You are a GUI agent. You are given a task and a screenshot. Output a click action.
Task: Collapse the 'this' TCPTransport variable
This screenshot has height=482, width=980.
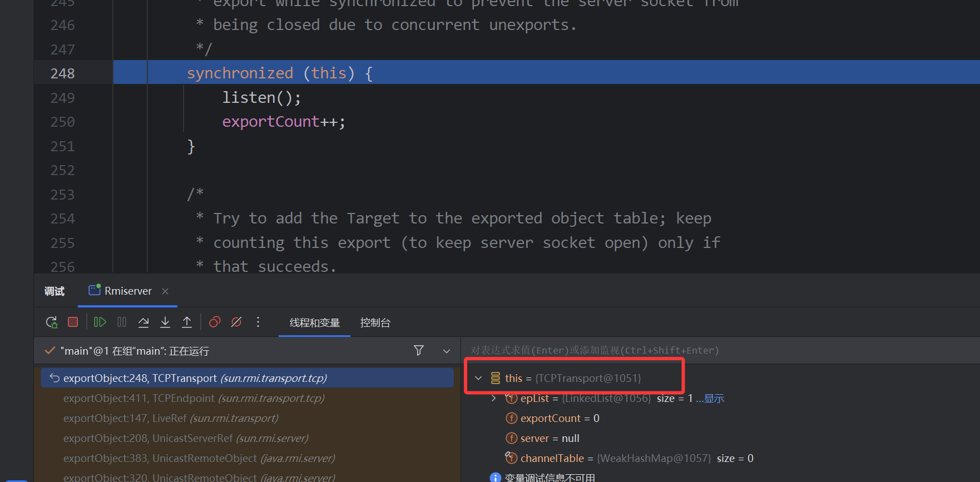pyautogui.click(x=478, y=378)
